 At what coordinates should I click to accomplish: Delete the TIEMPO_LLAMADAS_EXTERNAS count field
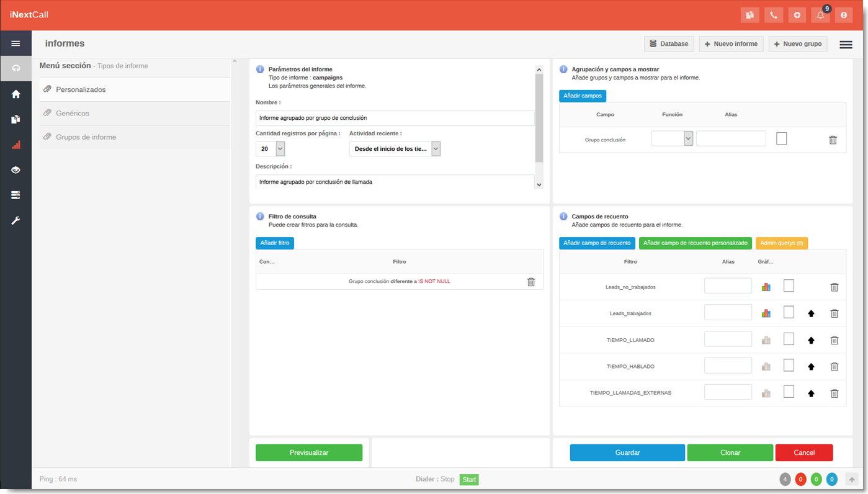(834, 393)
